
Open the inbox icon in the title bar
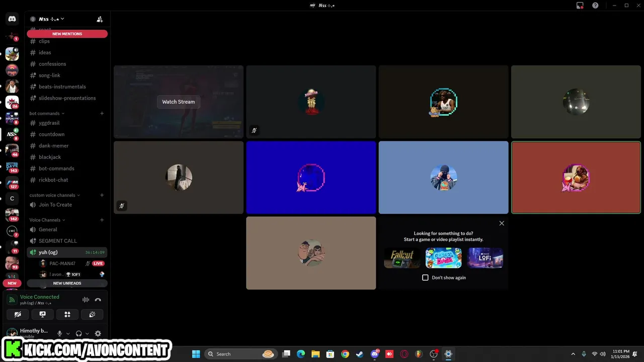pyautogui.click(x=580, y=6)
